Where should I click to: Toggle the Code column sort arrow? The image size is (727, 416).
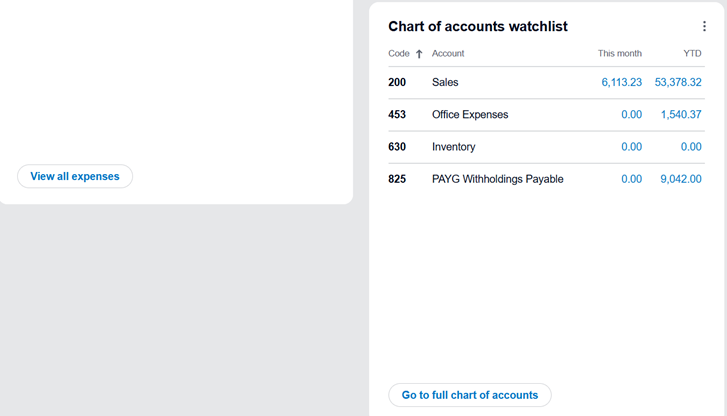(x=419, y=54)
